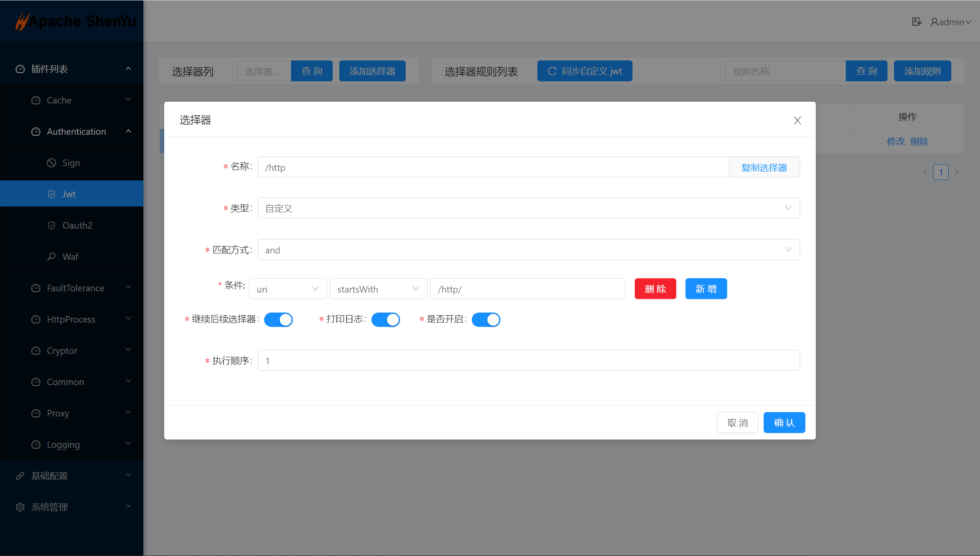This screenshot has height=556, width=980.
Task: Click the language switch icon in header
Action: [917, 22]
